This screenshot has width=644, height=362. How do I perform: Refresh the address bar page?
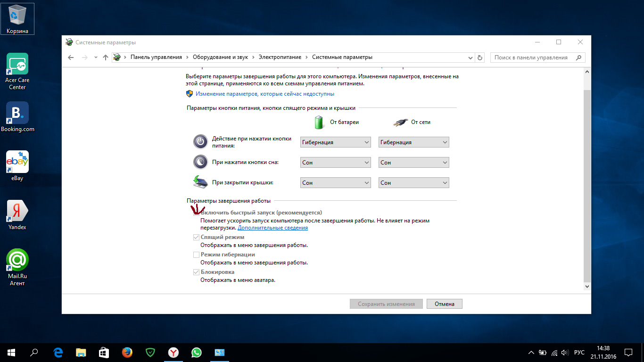pos(480,58)
